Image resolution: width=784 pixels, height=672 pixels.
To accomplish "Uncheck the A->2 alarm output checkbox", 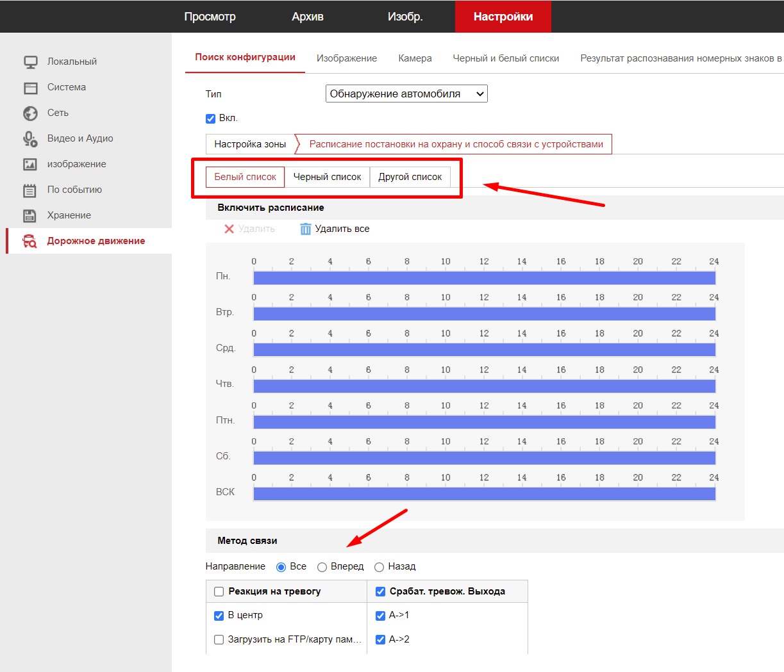I will click(380, 639).
